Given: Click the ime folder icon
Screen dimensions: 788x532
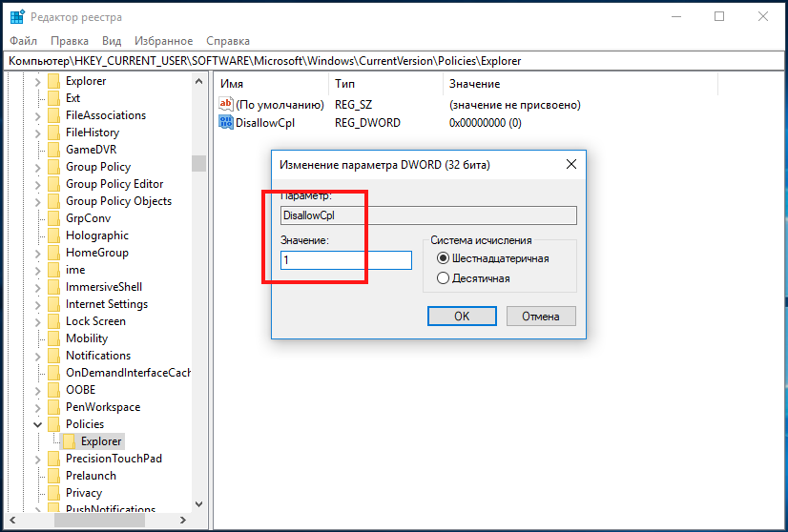Looking at the screenshot, I should tap(53, 270).
